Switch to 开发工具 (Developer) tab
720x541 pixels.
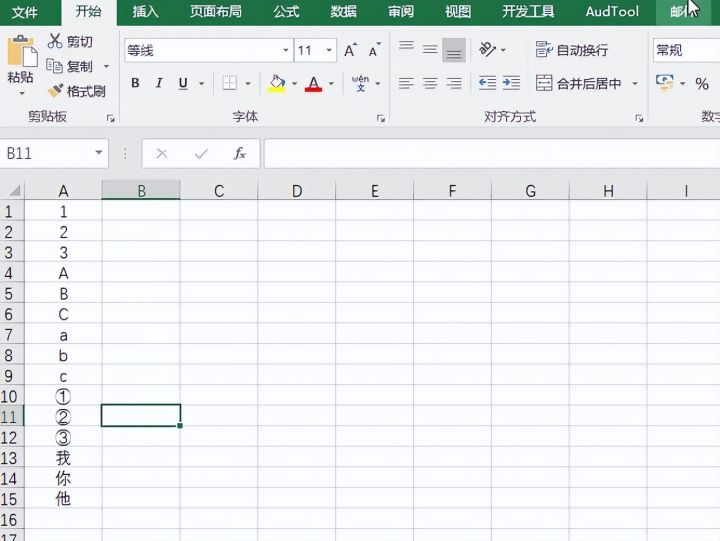tap(528, 11)
